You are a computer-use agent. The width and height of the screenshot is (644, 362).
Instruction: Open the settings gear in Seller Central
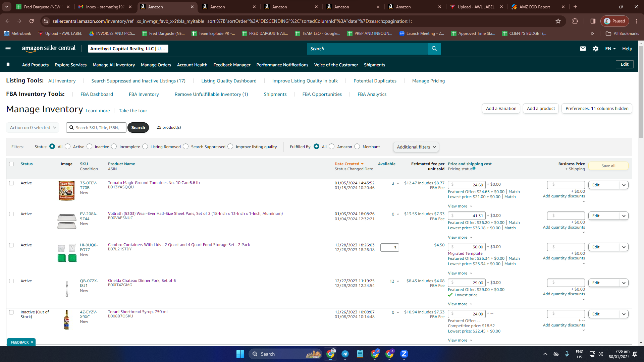[596, 49]
